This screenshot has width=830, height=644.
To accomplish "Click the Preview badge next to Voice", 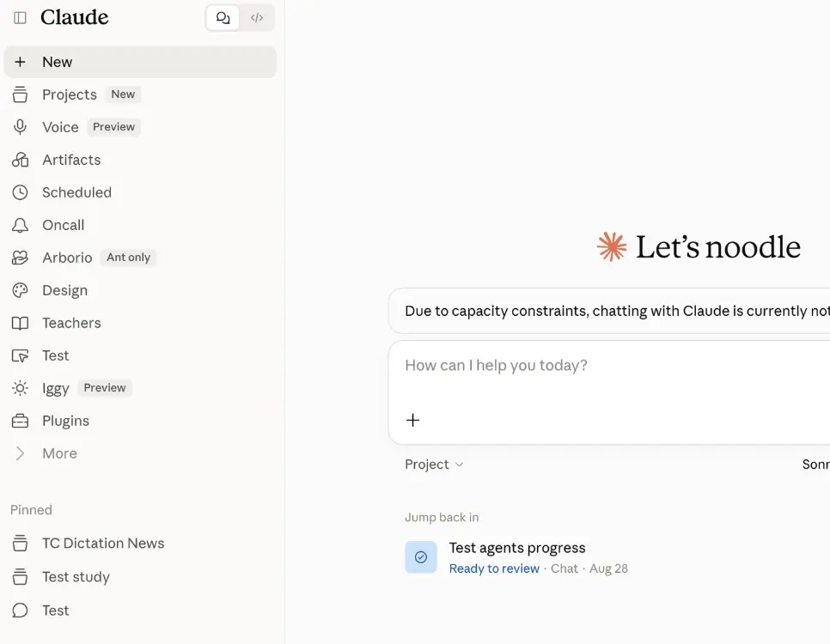I will point(113,127).
